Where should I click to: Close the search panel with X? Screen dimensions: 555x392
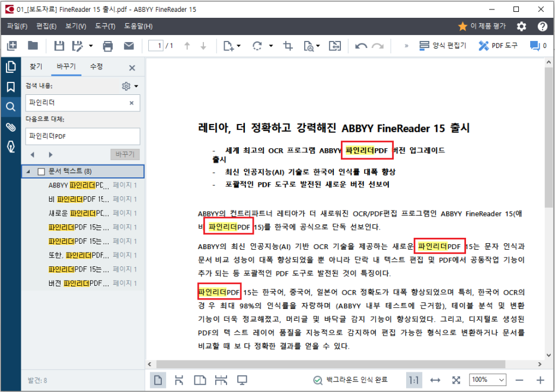pyautogui.click(x=132, y=68)
